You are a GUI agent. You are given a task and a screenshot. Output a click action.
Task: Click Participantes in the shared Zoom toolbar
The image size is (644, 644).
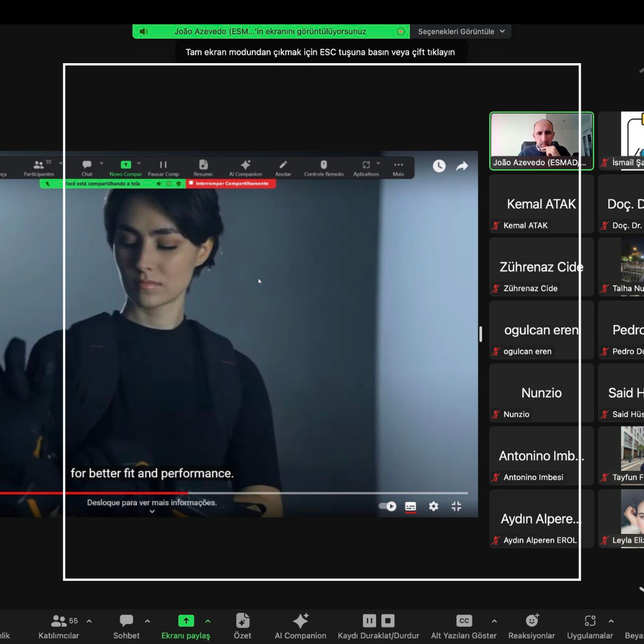click(x=39, y=168)
